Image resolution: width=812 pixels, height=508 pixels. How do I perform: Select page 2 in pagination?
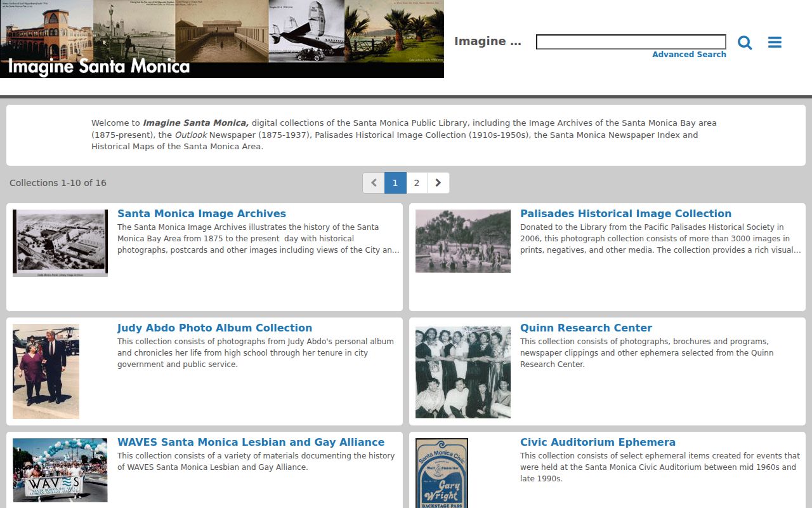(416, 183)
